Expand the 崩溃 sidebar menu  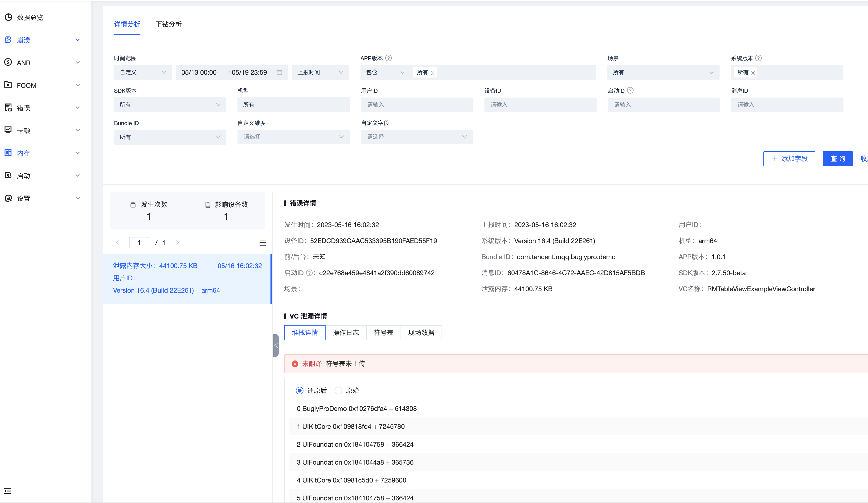tap(78, 40)
